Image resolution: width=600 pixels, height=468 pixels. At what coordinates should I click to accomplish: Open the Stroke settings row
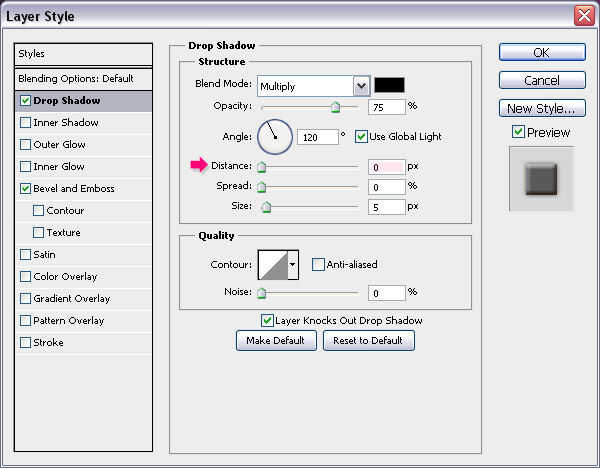[x=83, y=343]
